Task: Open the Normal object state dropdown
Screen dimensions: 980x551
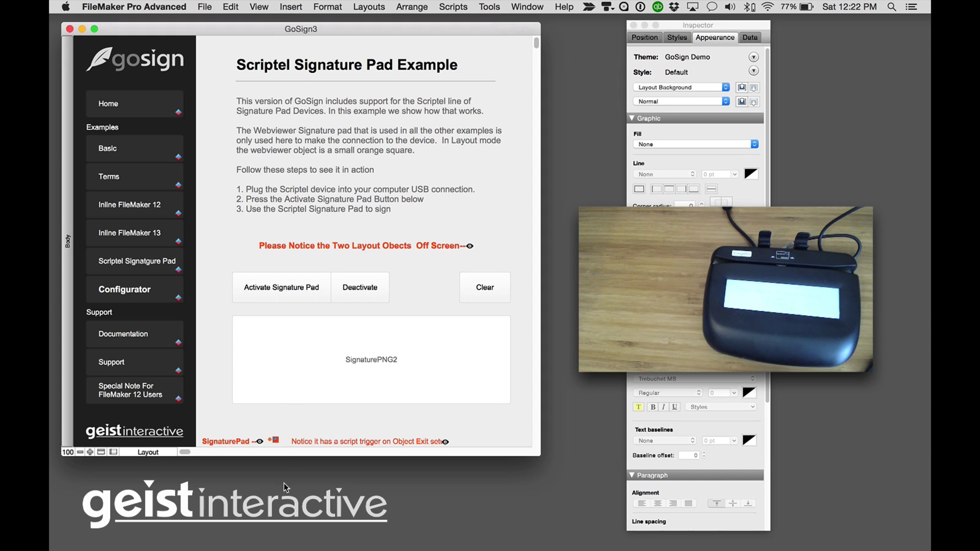Action: pyautogui.click(x=682, y=101)
